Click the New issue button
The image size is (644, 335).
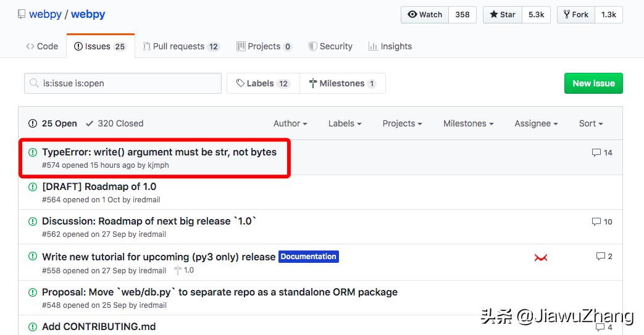click(593, 83)
